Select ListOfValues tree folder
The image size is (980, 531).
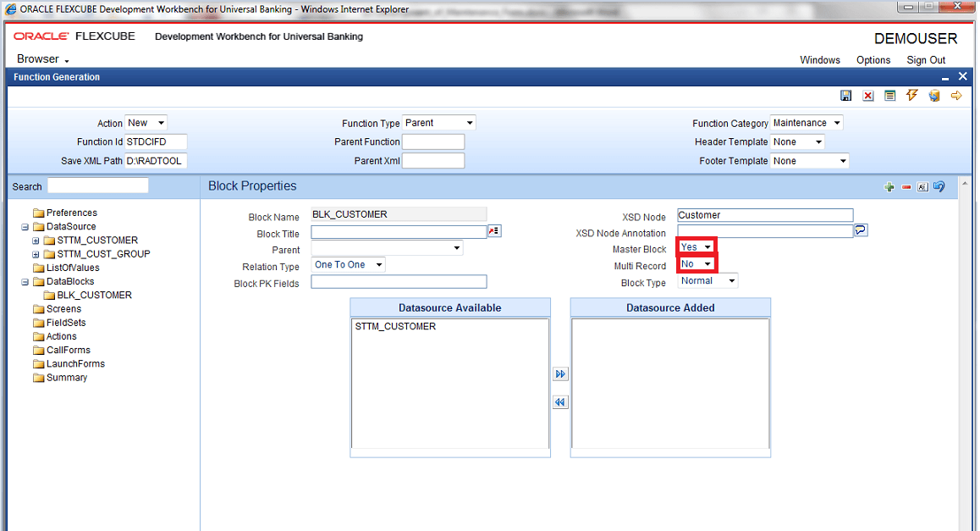(73, 268)
